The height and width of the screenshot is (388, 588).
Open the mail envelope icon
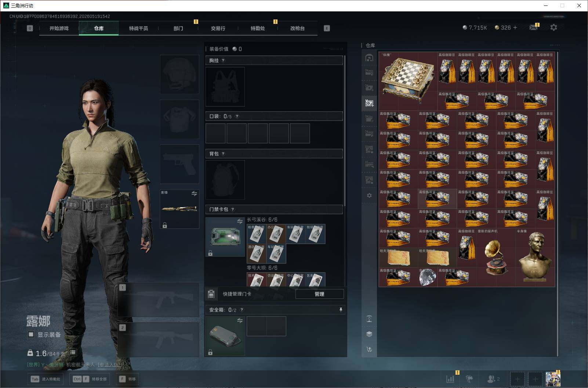tap(533, 28)
